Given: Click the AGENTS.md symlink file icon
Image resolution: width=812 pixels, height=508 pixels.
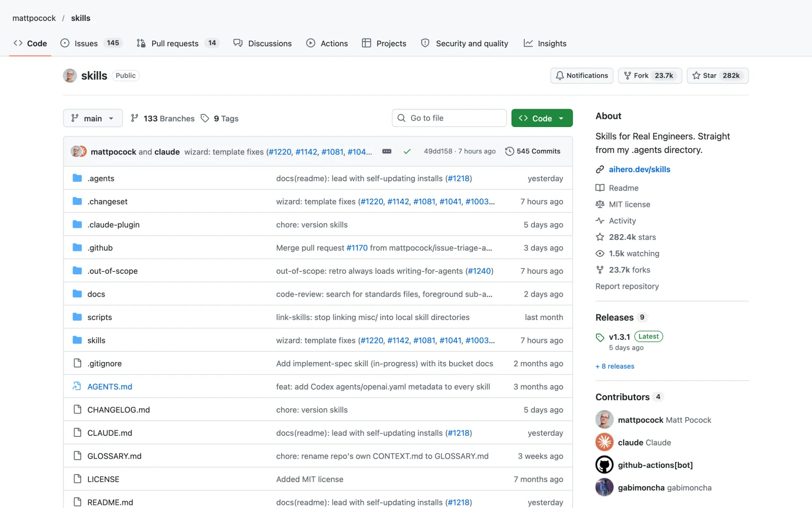Looking at the screenshot, I should [x=77, y=386].
